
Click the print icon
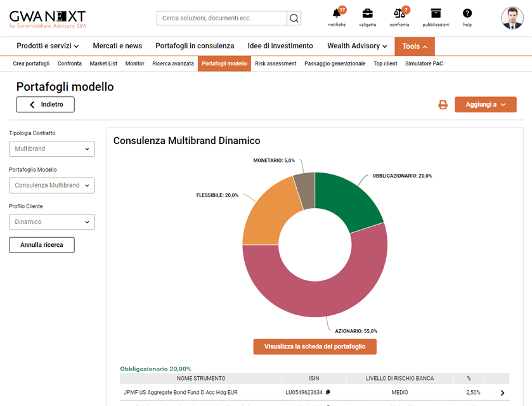coord(443,105)
